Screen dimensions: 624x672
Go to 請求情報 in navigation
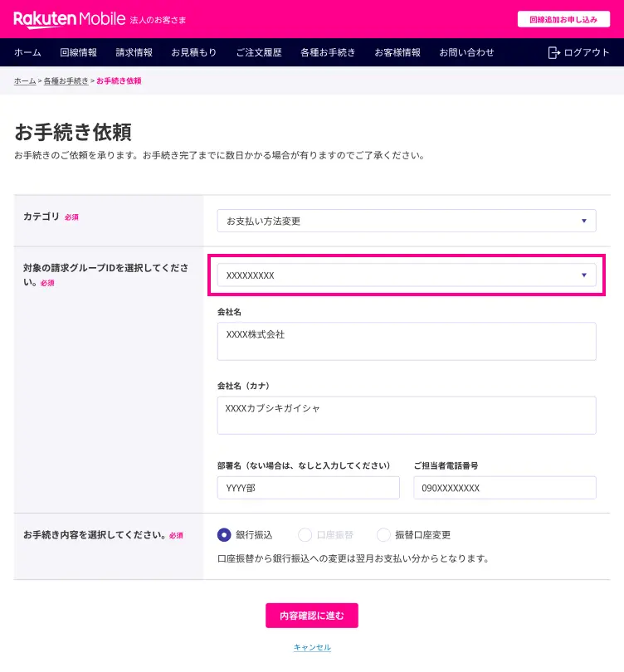[x=134, y=52]
